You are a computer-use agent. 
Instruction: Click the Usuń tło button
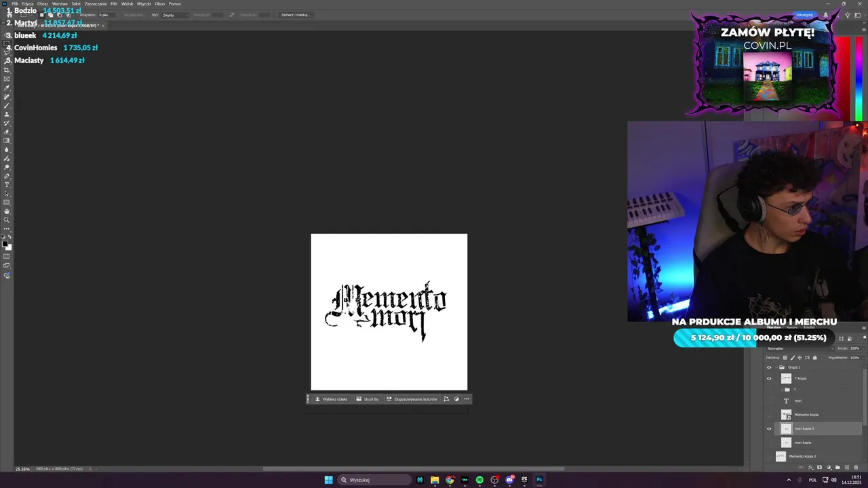pyautogui.click(x=368, y=399)
